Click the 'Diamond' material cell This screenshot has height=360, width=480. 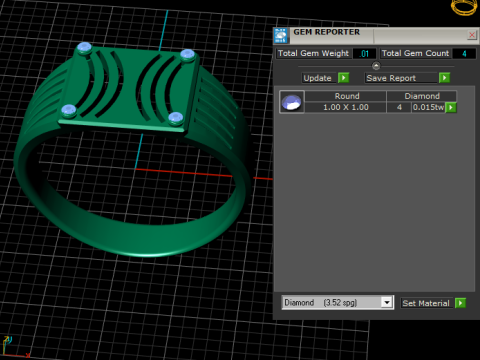click(x=422, y=96)
